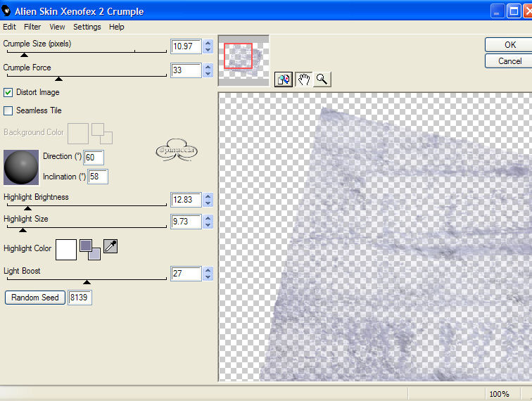Click the Highlight Size slider handle

coord(23,230)
